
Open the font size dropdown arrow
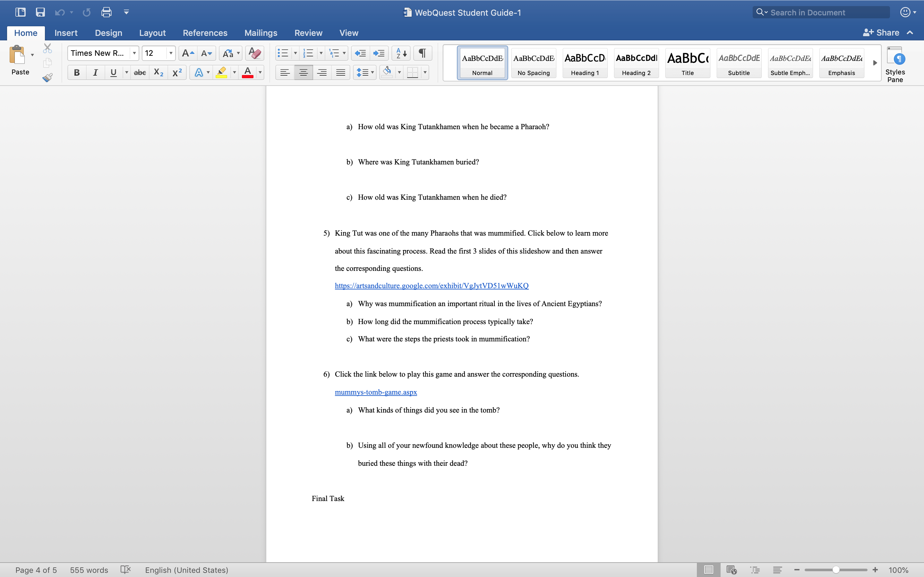pos(171,53)
